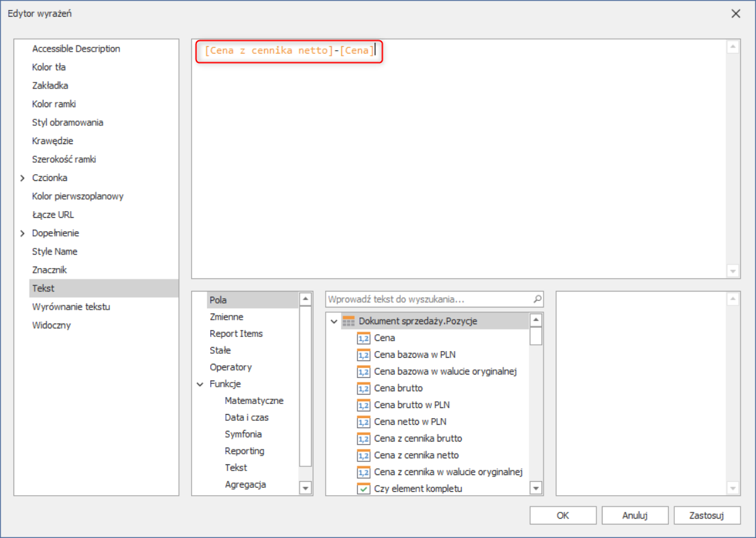756x538 pixels.
Task: Select the Widoczny property
Action: (51, 326)
